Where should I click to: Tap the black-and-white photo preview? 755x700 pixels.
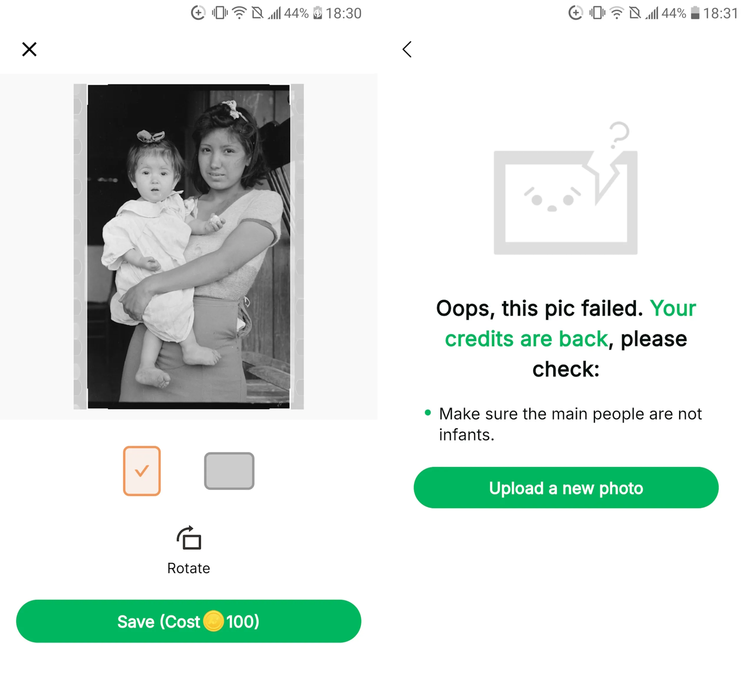point(189,246)
